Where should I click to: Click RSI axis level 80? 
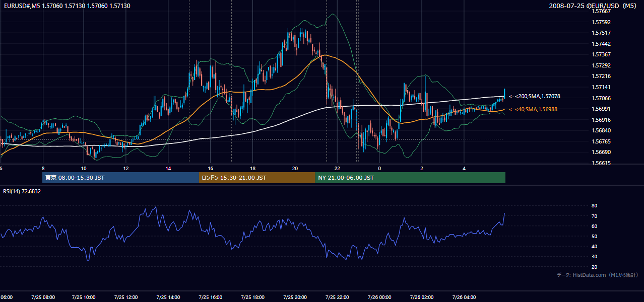(x=594, y=206)
